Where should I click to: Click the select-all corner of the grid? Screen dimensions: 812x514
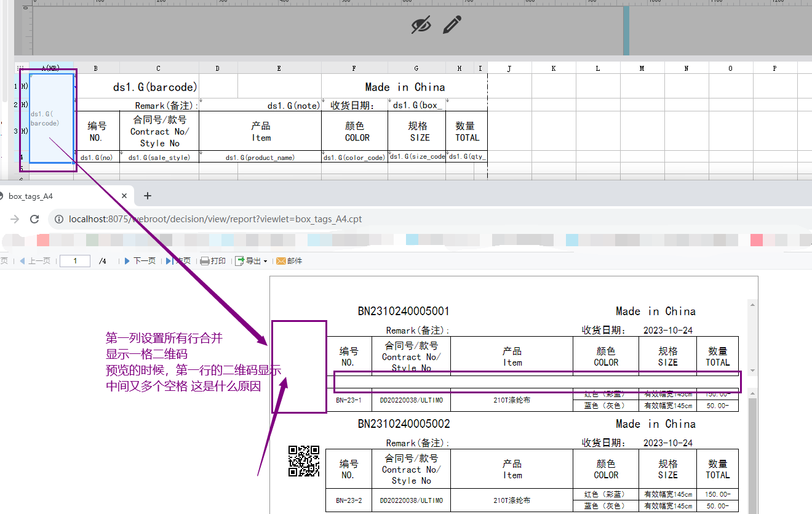pyautogui.click(x=21, y=68)
